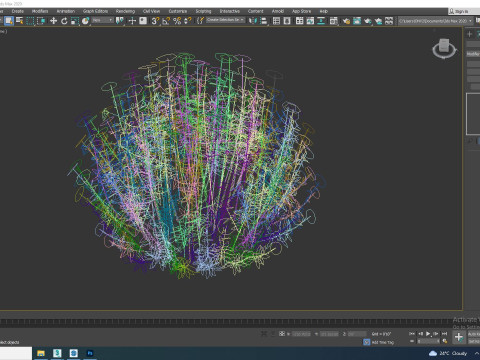The image size is (480, 360).
Task: Open the Graph Editors menu
Action: pos(96,11)
